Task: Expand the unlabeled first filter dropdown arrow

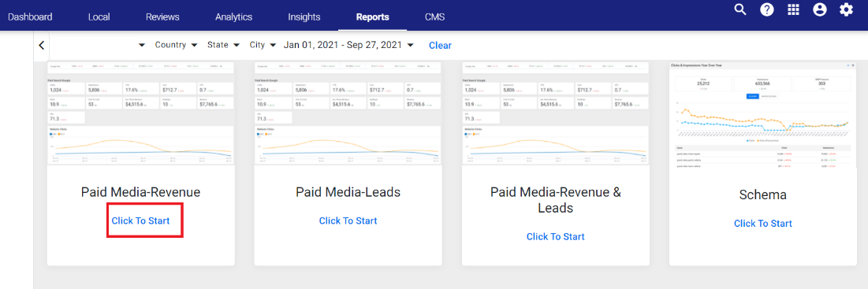Action: coord(142,46)
